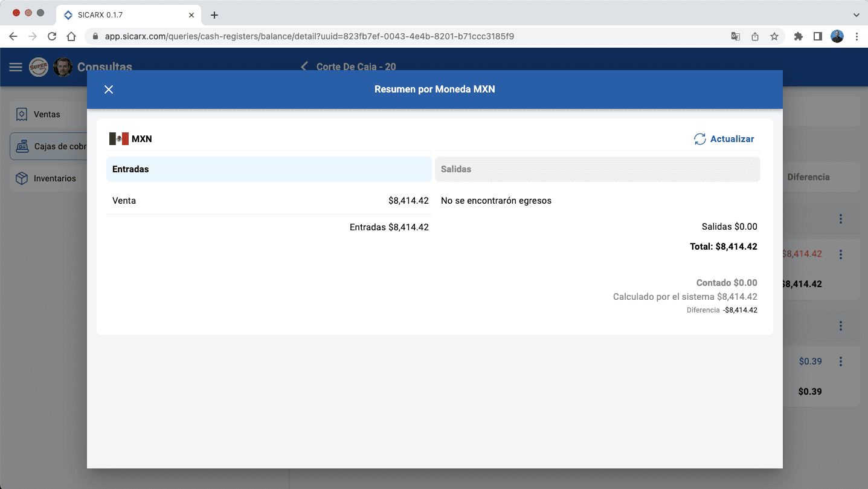This screenshot has width=868, height=489.
Task: Click the browser home icon
Action: (71, 36)
